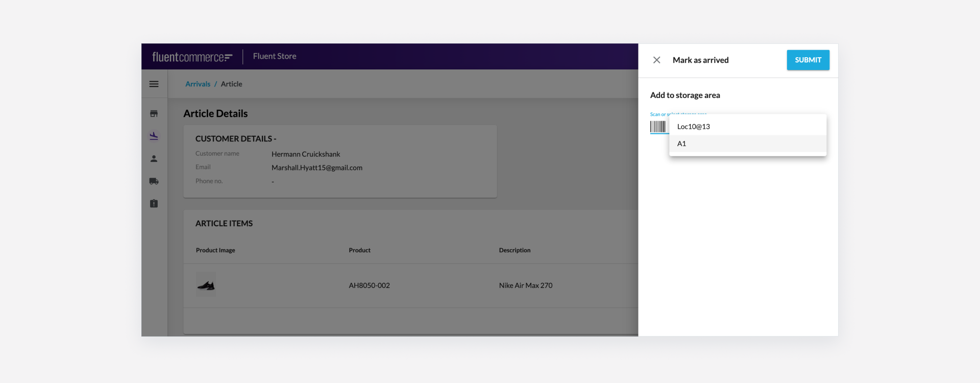
Task: Go back to Arrivals breadcrumb link
Action: (198, 84)
